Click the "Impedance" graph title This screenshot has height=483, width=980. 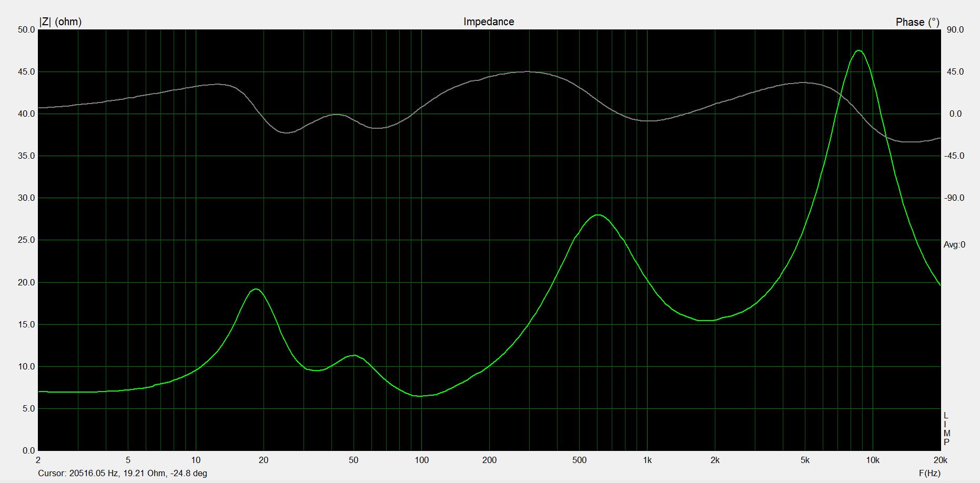488,22
